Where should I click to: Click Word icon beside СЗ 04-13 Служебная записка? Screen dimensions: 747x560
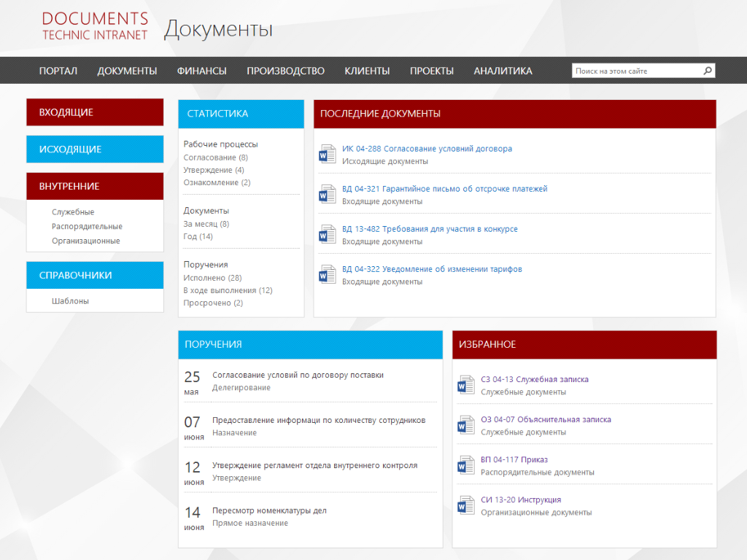465,385
